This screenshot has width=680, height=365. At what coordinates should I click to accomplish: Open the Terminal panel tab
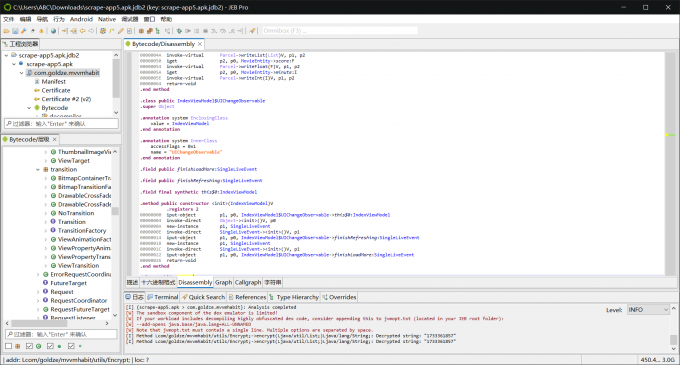click(x=163, y=297)
